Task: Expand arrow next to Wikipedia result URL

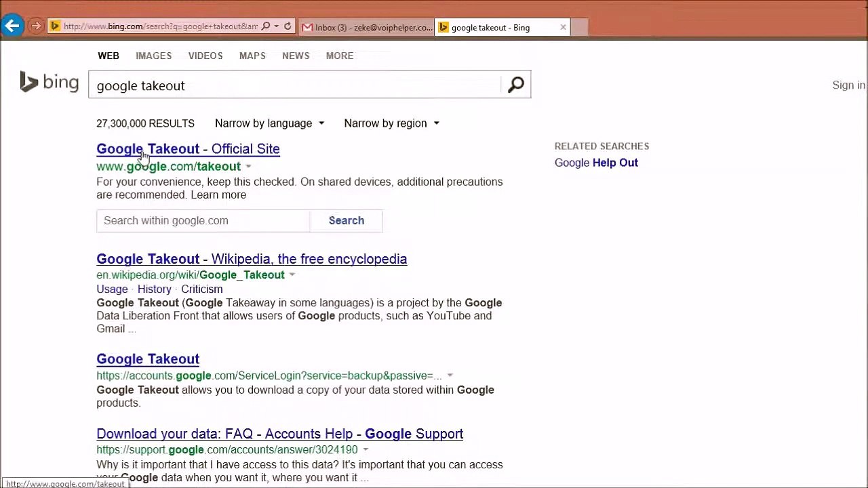Action: point(292,275)
